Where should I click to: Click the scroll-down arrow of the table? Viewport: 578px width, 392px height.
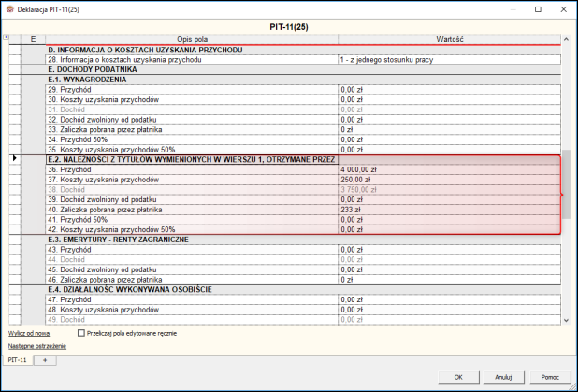567,321
